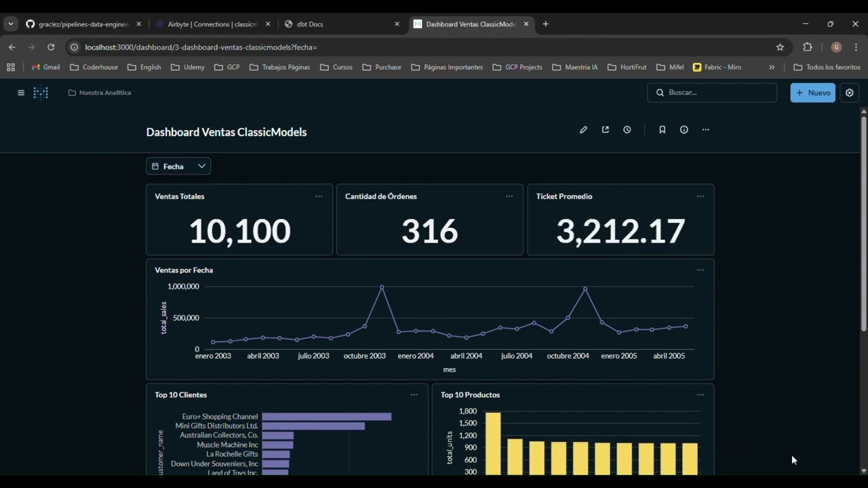This screenshot has height=488, width=868.
Task: Click the October 2003 peak data point
Action: (382, 287)
